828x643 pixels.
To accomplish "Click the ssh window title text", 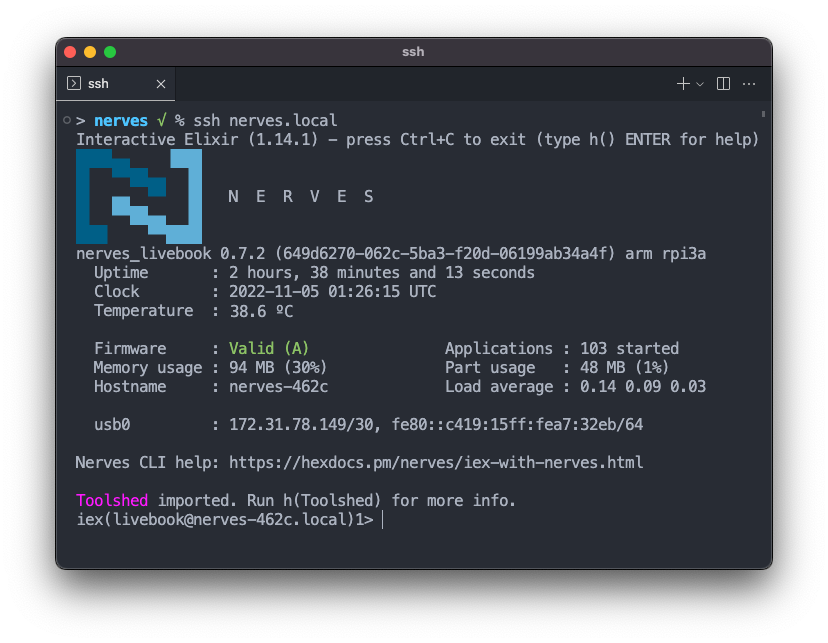I will point(413,52).
